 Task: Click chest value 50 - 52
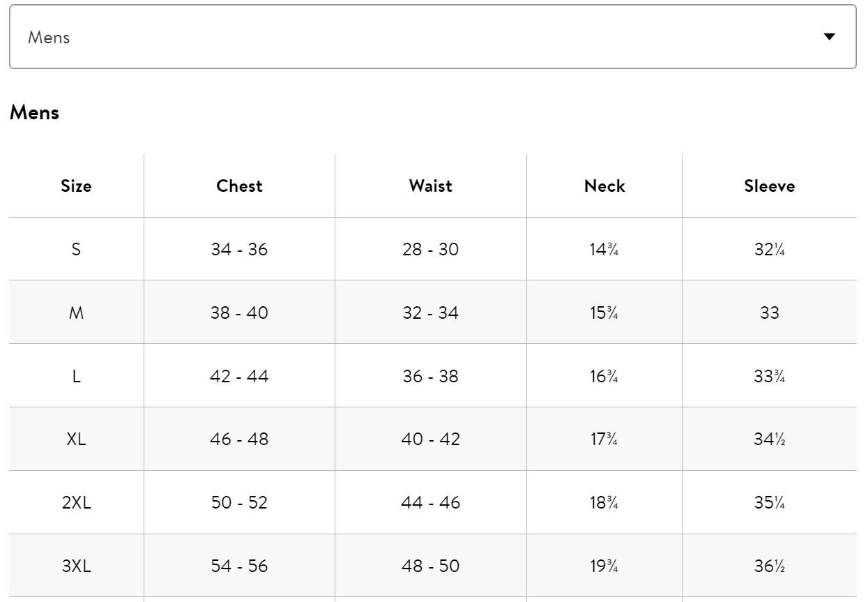point(239,503)
